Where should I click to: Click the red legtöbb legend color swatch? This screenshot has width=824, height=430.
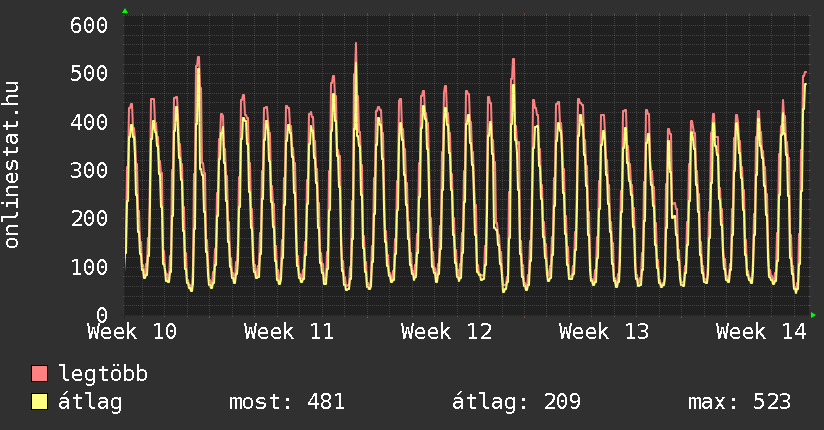(40, 375)
